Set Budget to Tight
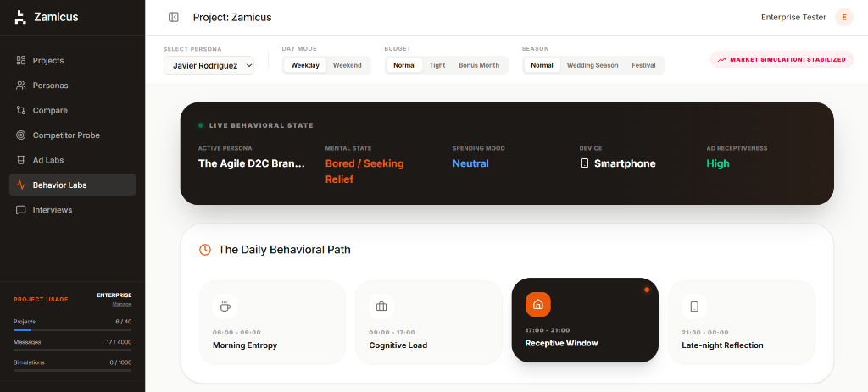868x392 pixels. (437, 65)
